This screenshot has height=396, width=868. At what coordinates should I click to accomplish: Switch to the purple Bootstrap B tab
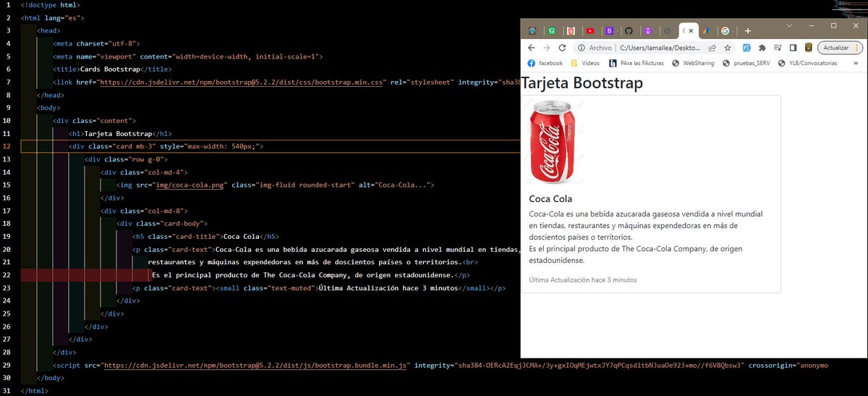610,31
